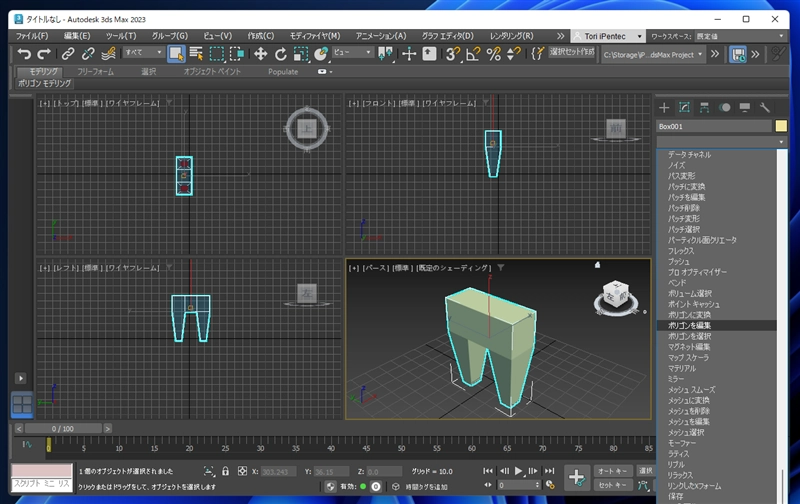Viewport: 800px width, 504px height.
Task: Open the Motion command panel tab
Action: tap(724, 108)
